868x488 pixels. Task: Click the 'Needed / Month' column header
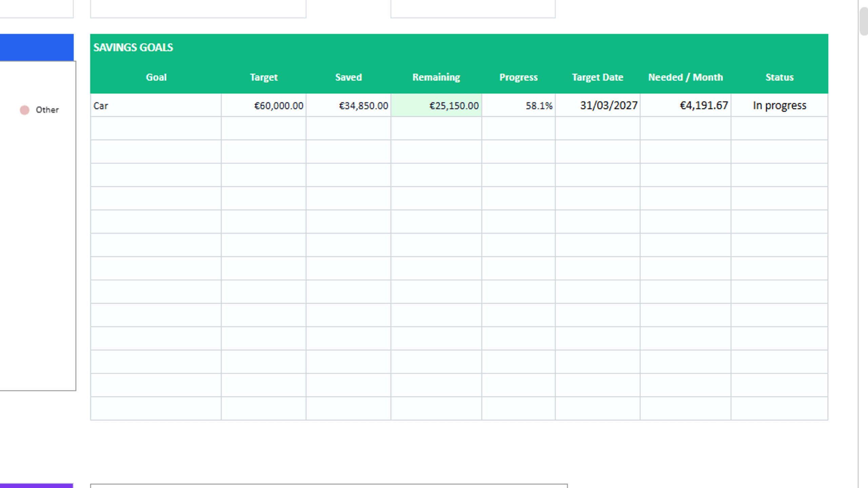point(686,77)
